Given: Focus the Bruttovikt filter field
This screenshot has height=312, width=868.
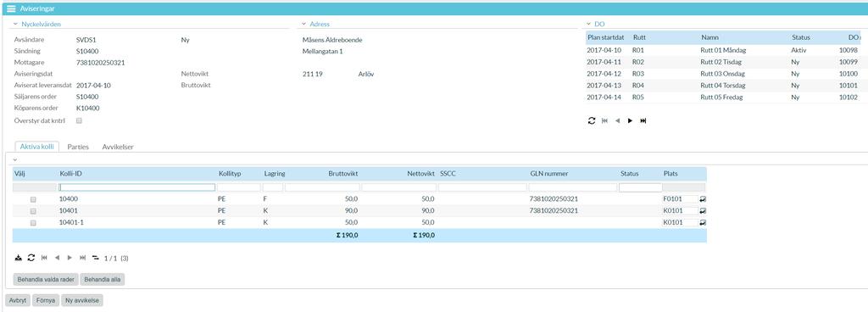Looking at the screenshot, I should [322, 187].
